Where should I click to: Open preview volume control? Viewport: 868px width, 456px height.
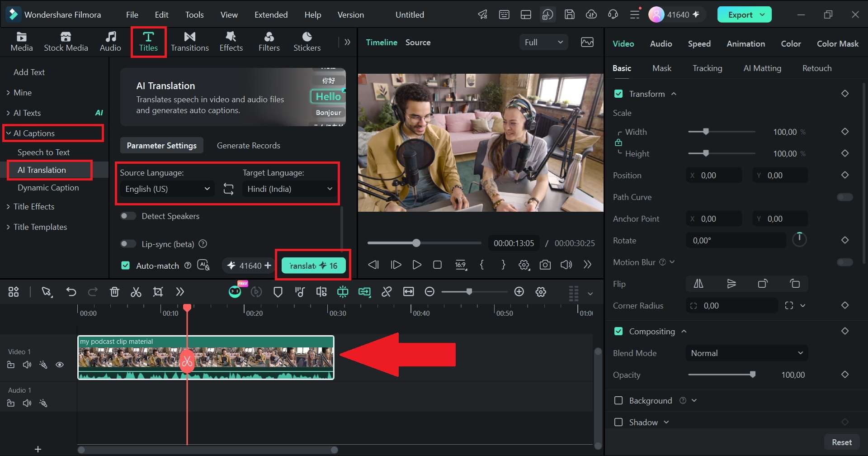pos(566,265)
